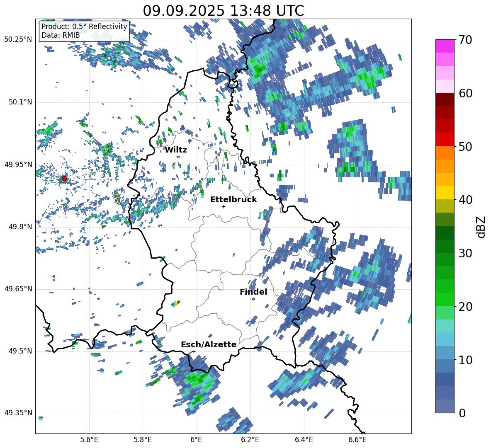Viewport: 491px width, 448px height.
Task: Click the colorbar tick label 70
Action: (465, 40)
